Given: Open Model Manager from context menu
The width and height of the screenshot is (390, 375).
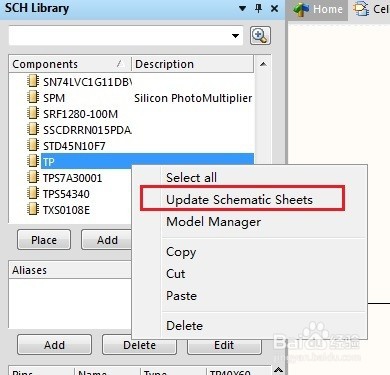Looking at the screenshot, I should [x=213, y=222].
